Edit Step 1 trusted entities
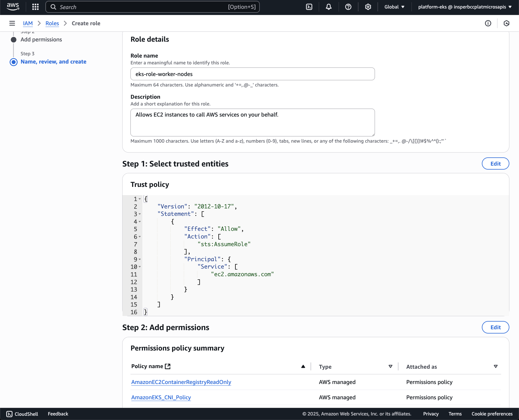 [495, 164]
